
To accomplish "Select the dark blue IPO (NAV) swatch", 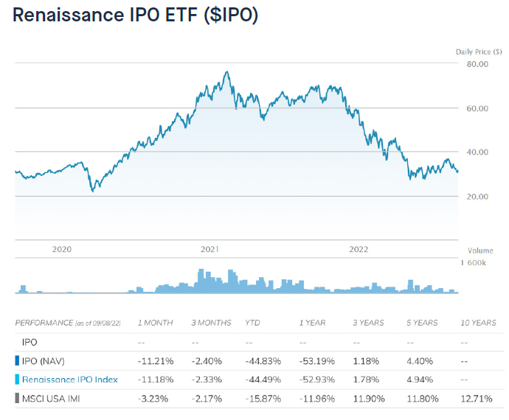I will (17, 361).
